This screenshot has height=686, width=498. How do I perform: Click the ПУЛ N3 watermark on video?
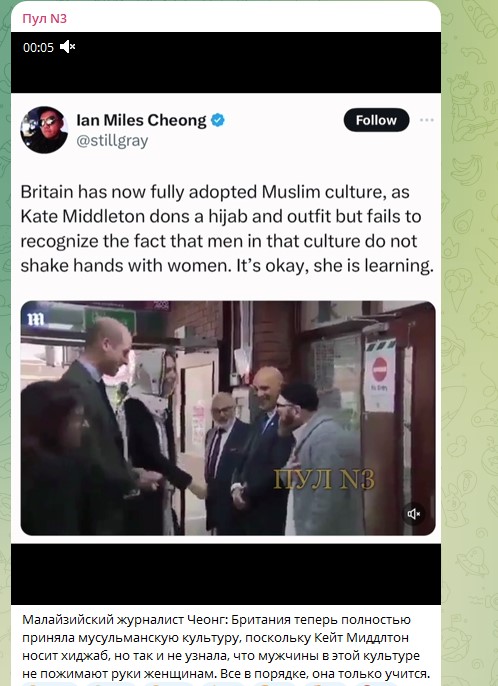[x=324, y=479]
